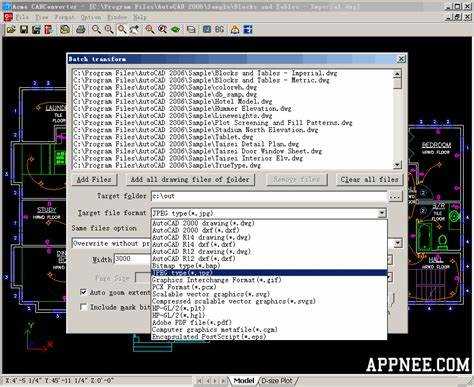The image size is (474, 387).
Task: Click the file list scrollbar down arrow
Action: [x=397, y=165]
